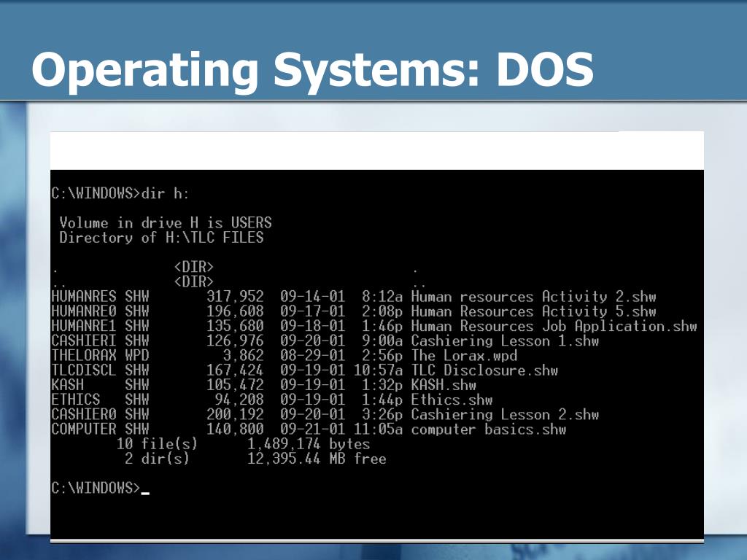This screenshot has height=560, width=747.
Task: Click the file size 135,680
Action: point(235,326)
